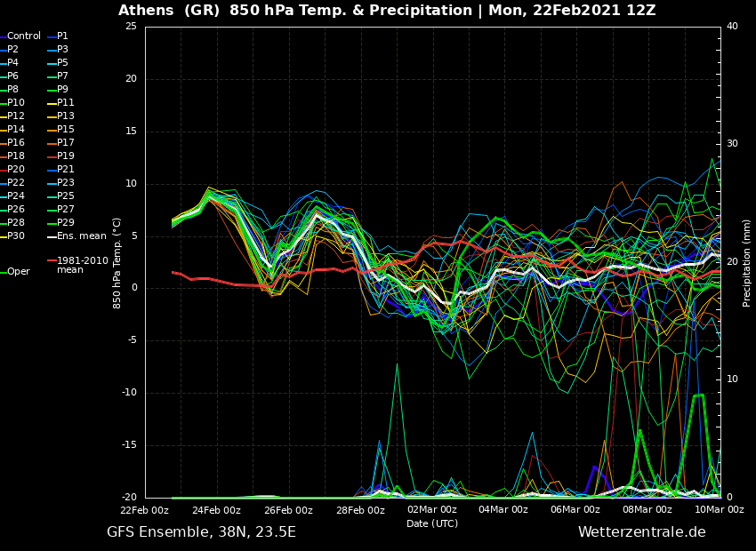
Task: Click the P10 green legend swatch
Action: tap(3, 103)
